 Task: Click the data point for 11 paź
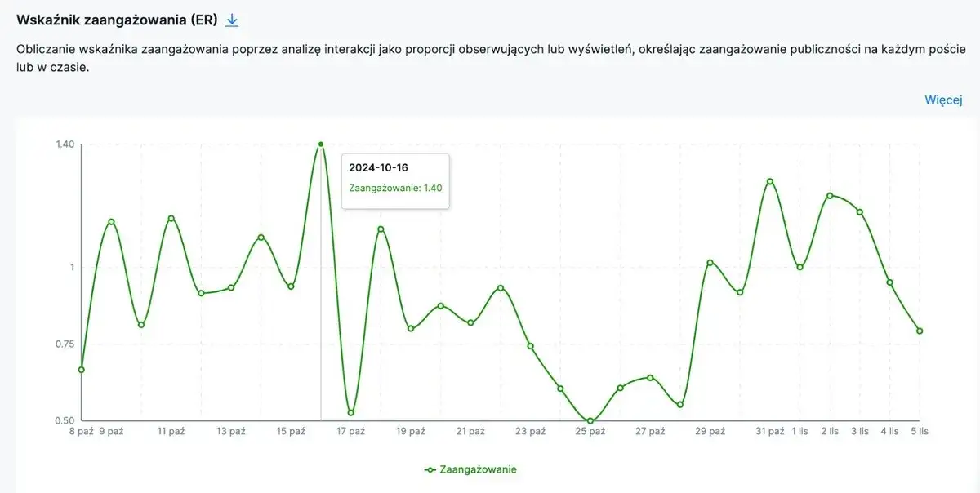(171, 218)
